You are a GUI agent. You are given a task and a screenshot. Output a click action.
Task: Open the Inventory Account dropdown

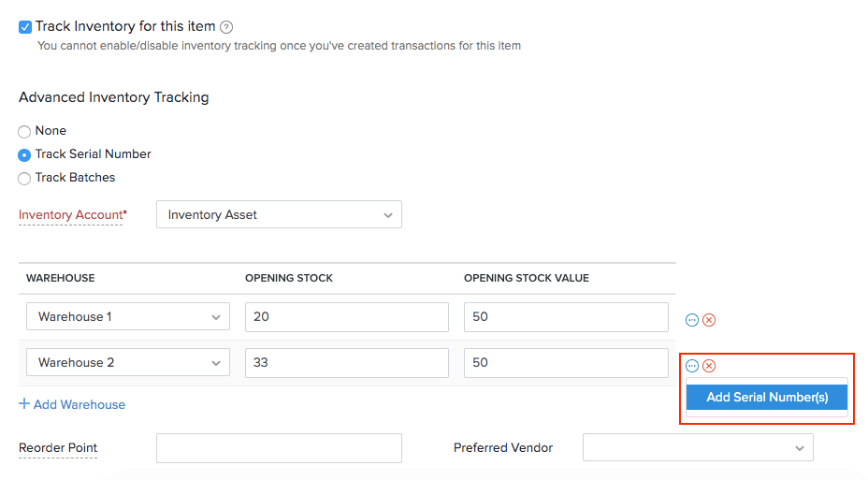(279, 214)
